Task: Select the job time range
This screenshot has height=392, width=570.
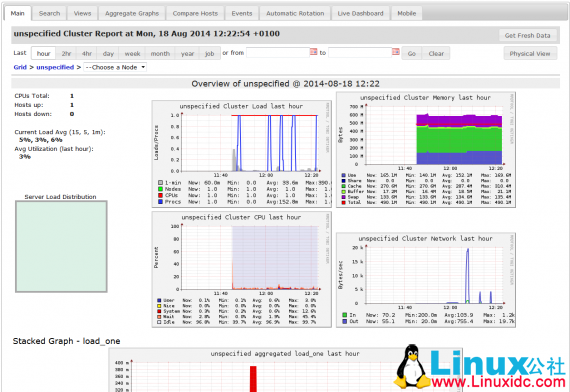Action: [209, 53]
